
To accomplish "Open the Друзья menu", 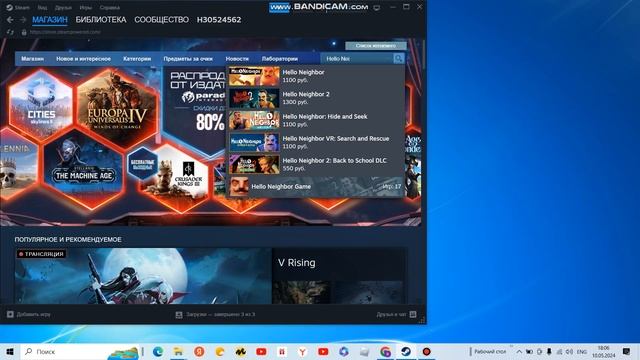I will coord(63,7).
